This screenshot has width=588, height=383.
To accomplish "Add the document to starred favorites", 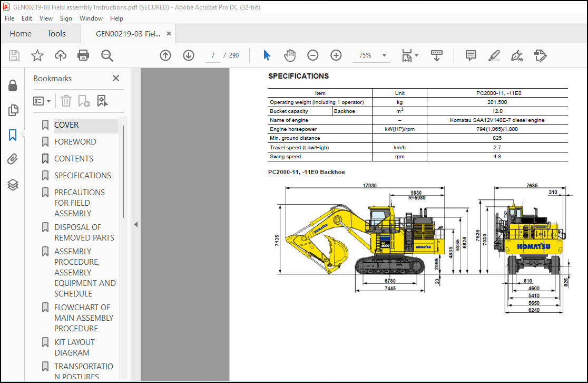I will (37, 55).
